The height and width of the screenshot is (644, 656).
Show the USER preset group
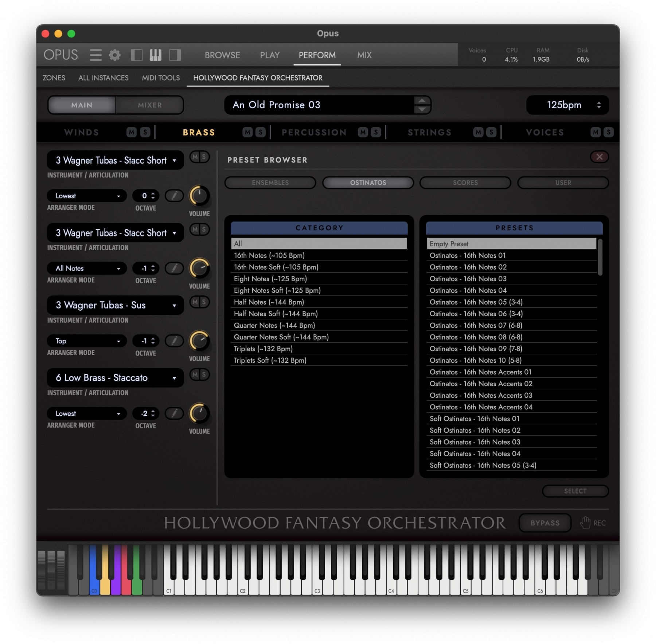pos(563,182)
